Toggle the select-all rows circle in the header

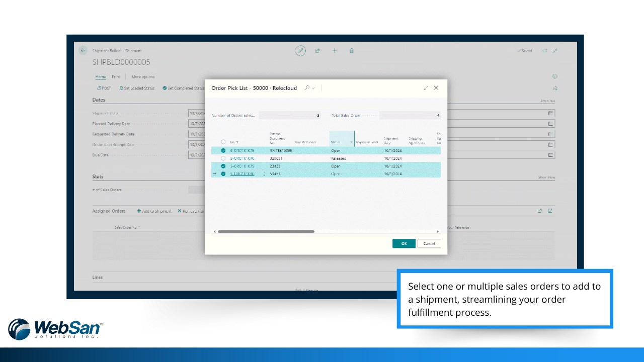(x=223, y=142)
